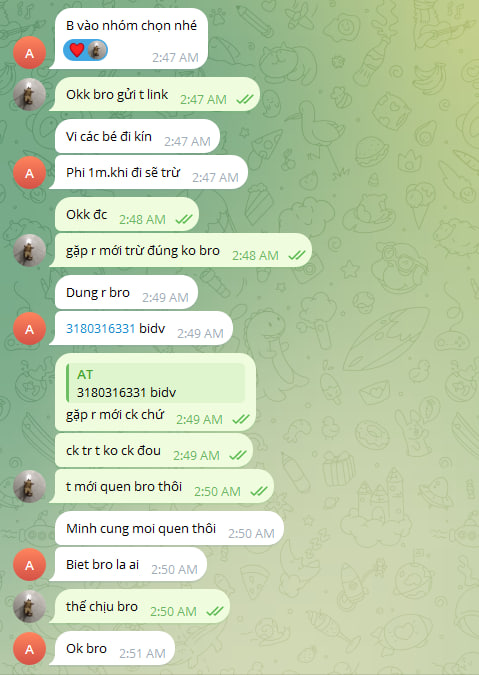Click the 3180316331 account number link
This screenshot has width=479, height=675.
coord(100,328)
